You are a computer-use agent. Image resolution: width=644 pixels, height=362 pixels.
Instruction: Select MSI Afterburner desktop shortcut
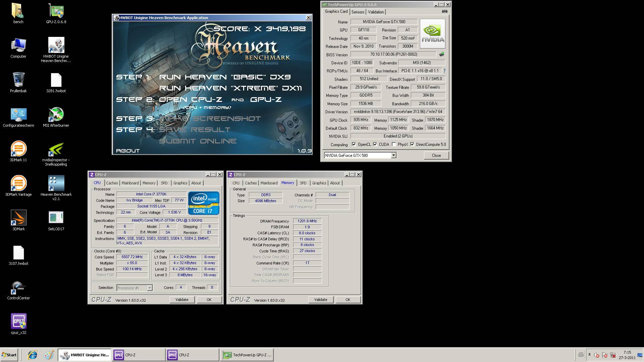56,117
